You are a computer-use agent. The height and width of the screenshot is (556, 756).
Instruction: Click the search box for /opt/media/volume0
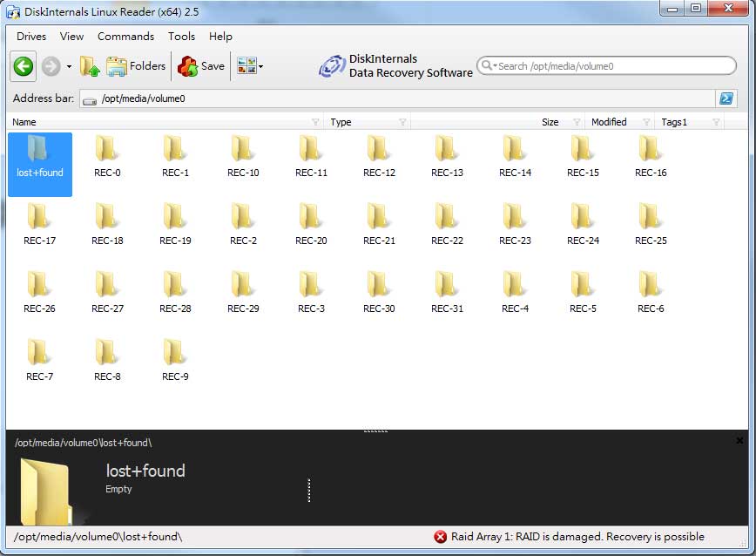click(x=610, y=66)
